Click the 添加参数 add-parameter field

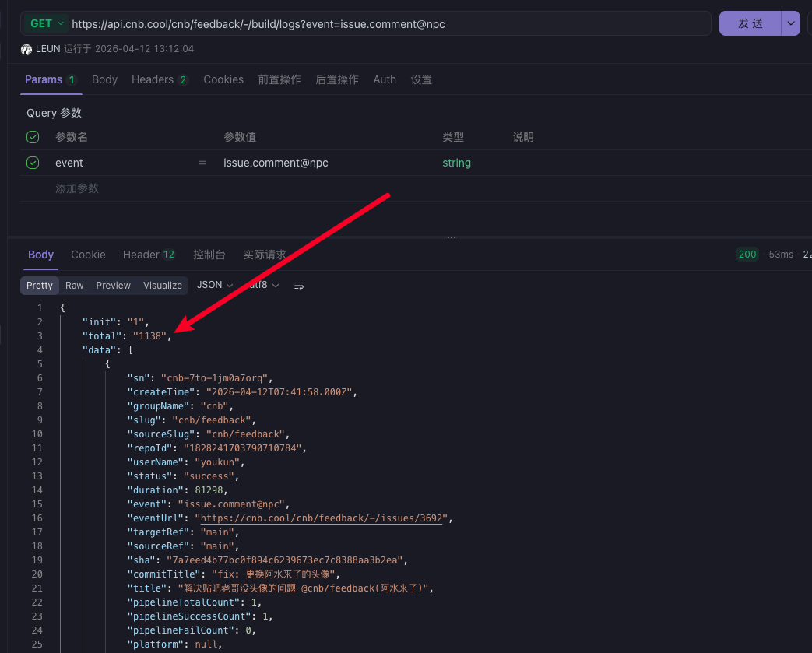(x=77, y=188)
